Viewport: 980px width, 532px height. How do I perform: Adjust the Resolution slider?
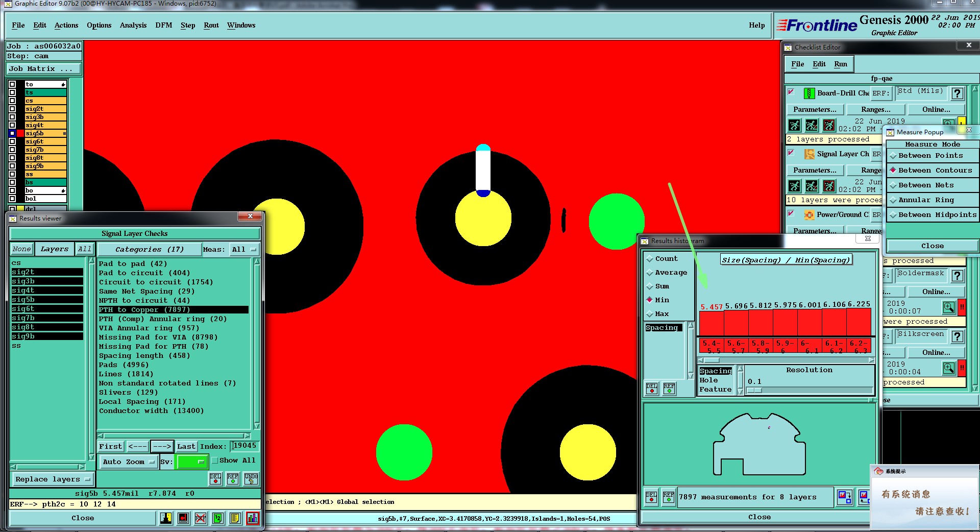pyautogui.click(x=809, y=391)
